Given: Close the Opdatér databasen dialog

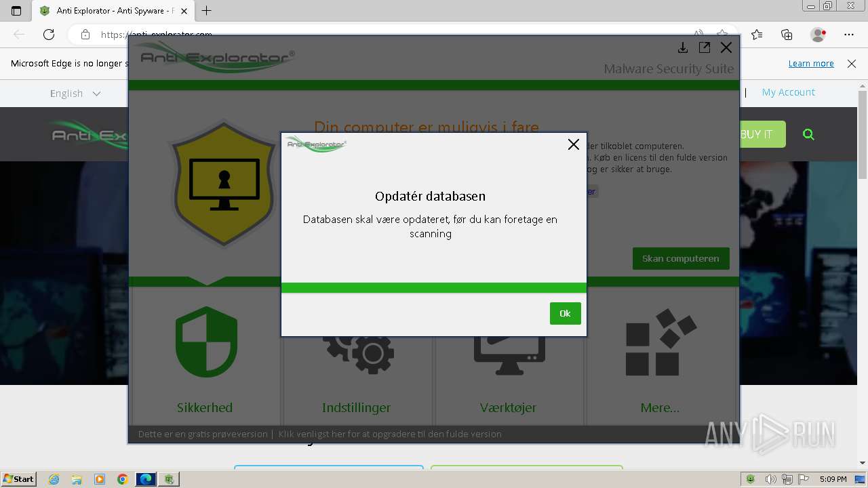Looking at the screenshot, I should coord(573,144).
